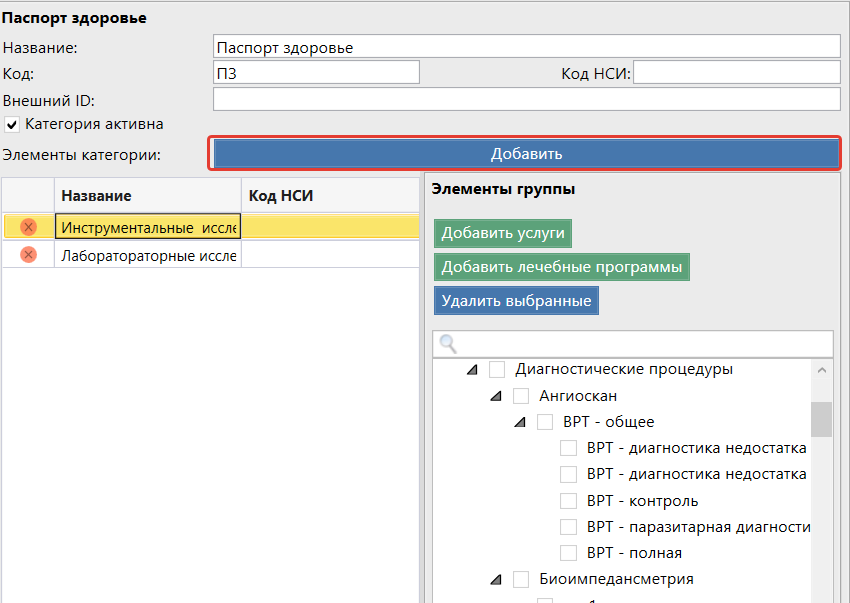Collapse the Диагностические процедуры tree node

tap(472, 371)
